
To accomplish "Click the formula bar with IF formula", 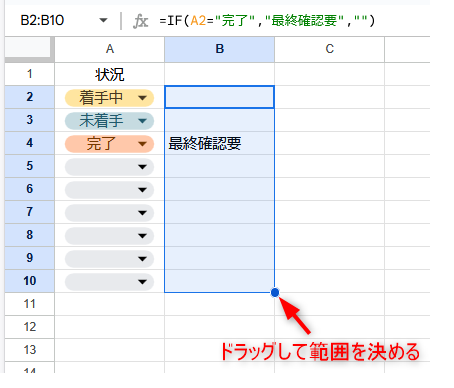I will pos(267,21).
